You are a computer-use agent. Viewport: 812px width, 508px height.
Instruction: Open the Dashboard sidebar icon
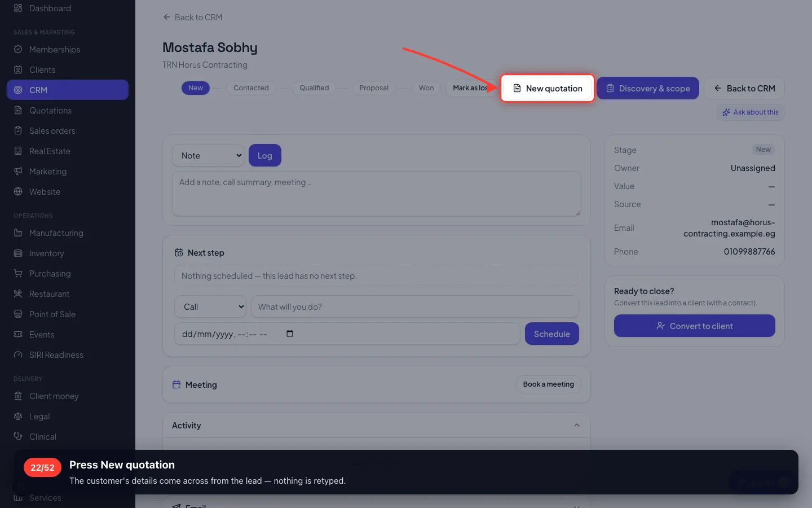(x=18, y=8)
